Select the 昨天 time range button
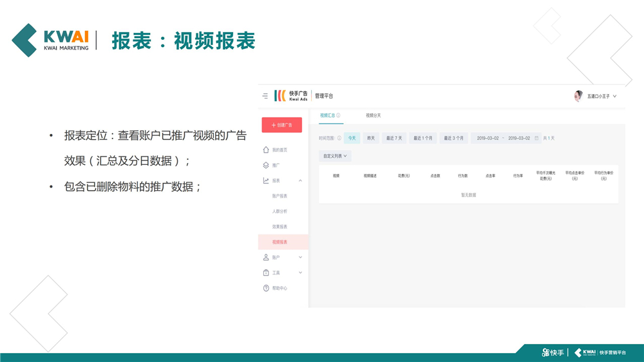The width and height of the screenshot is (644, 362). [371, 138]
